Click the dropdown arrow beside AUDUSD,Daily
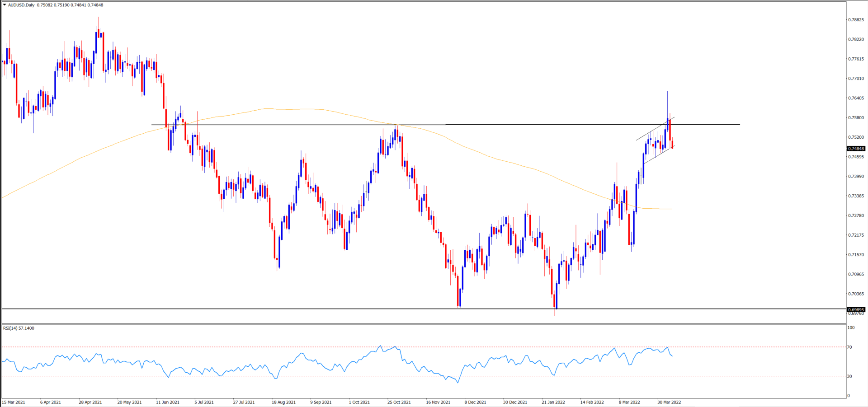The image size is (868, 407). click(x=5, y=5)
